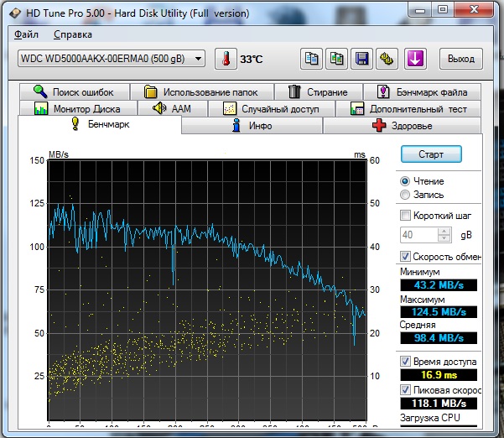
Task: Toggle the Пиковая скорость checkbox
Action: (x=407, y=390)
